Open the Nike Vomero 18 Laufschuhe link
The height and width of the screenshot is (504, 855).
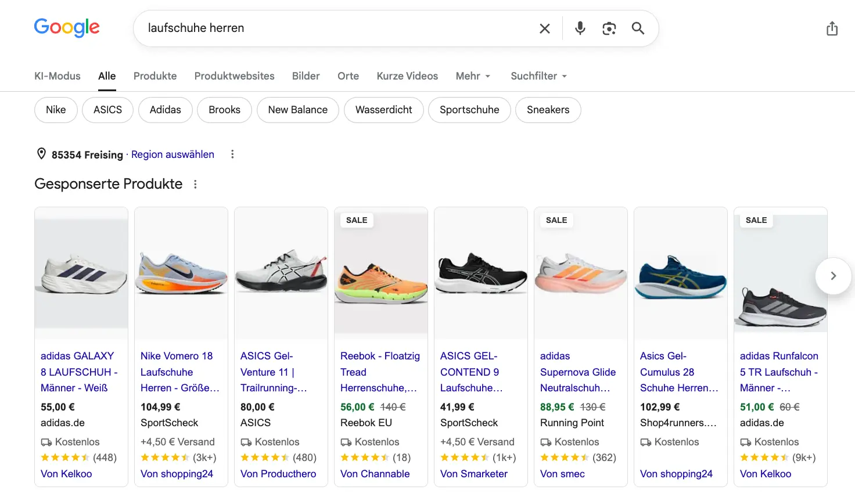180,372
